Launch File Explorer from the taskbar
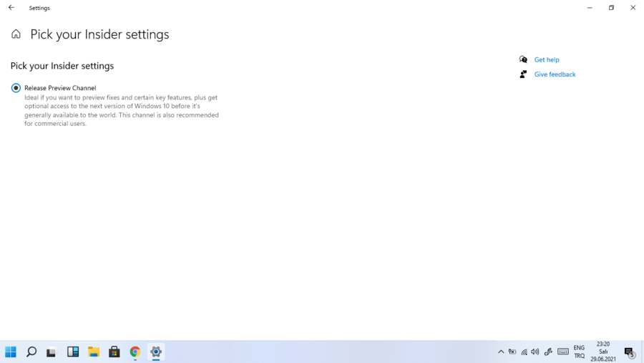This screenshot has height=363, width=644. [94, 352]
